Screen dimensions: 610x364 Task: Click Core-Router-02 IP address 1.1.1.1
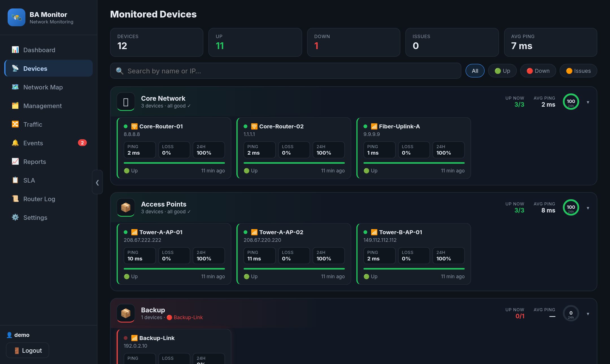pos(249,134)
